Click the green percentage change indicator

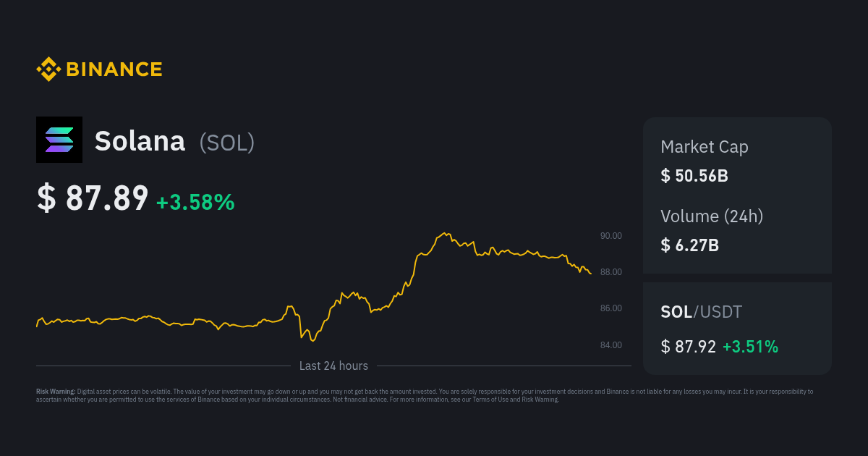(195, 203)
